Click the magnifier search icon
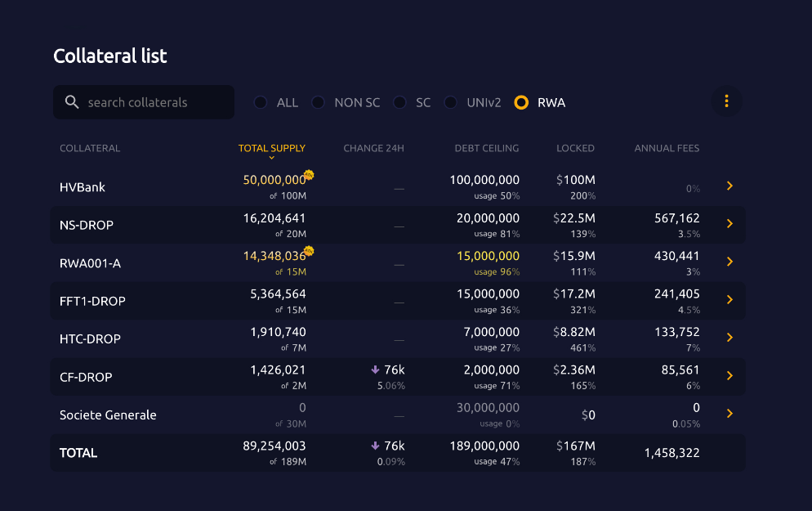 click(x=72, y=102)
